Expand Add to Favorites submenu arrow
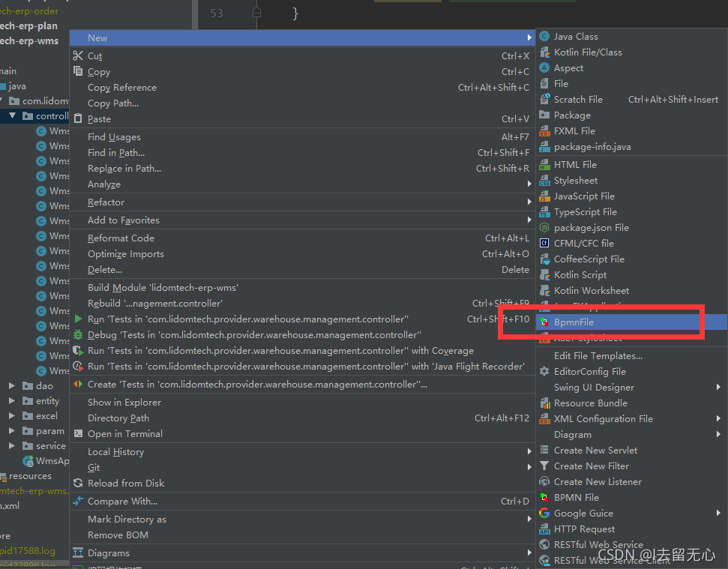 (x=529, y=220)
